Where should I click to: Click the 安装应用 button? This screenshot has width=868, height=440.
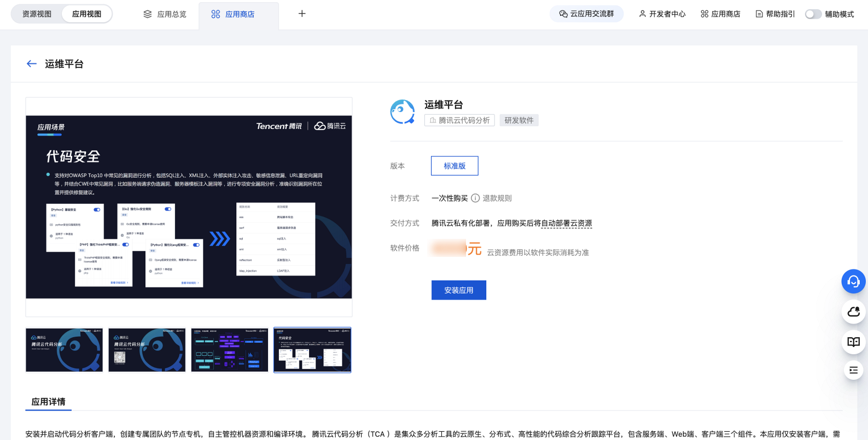click(459, 290)
